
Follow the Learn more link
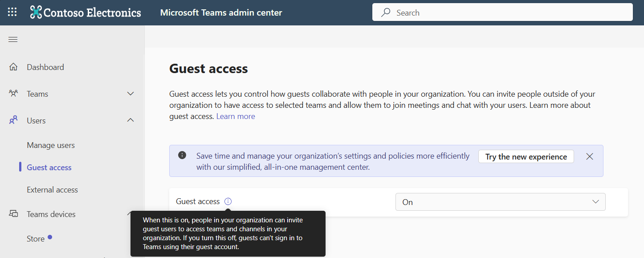(236, 116)
